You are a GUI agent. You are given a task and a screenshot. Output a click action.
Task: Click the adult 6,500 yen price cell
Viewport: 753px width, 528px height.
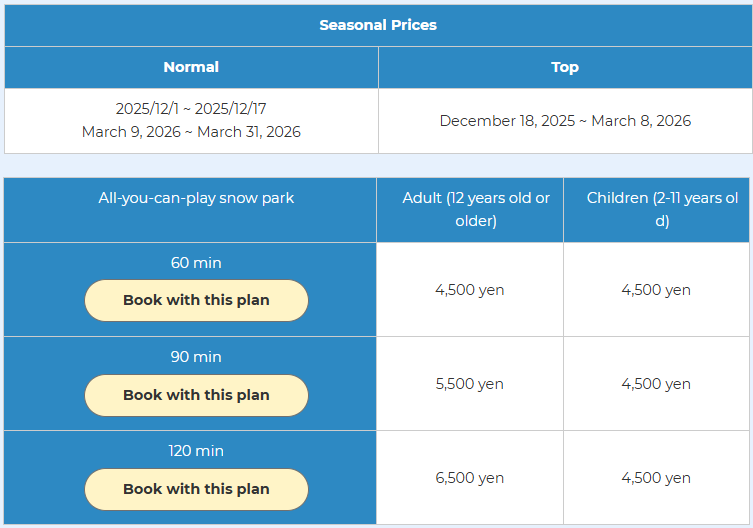coord(470,478)
